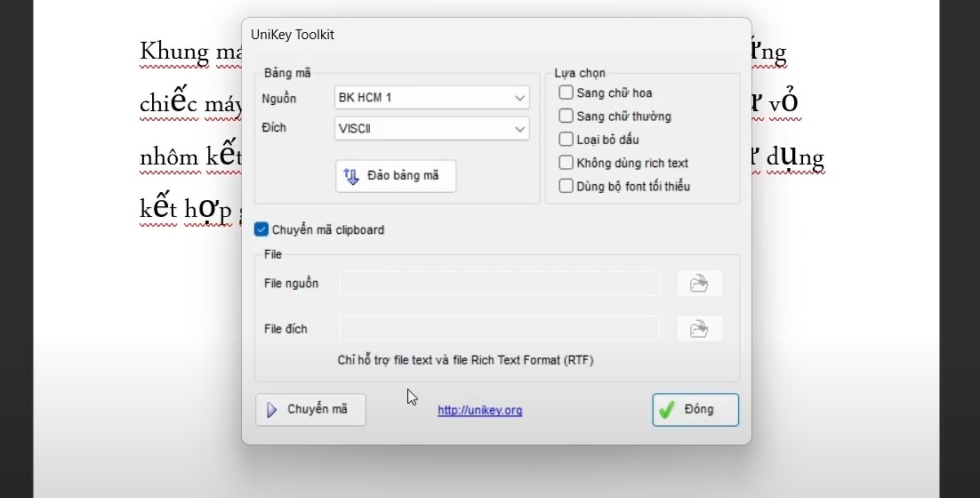
Task: Click into File đích path field
Action: click(498, 329)
